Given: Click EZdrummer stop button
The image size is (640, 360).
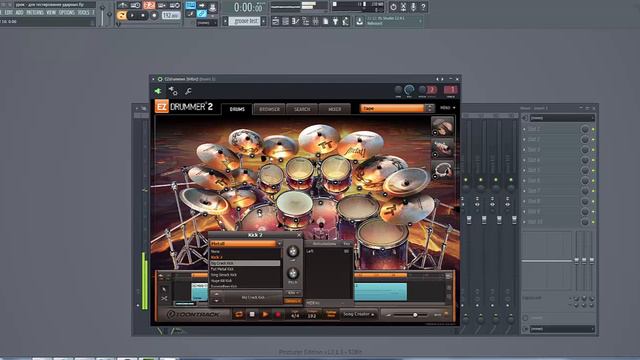Looking at the screenshot, I should click(x=252, y=314).
